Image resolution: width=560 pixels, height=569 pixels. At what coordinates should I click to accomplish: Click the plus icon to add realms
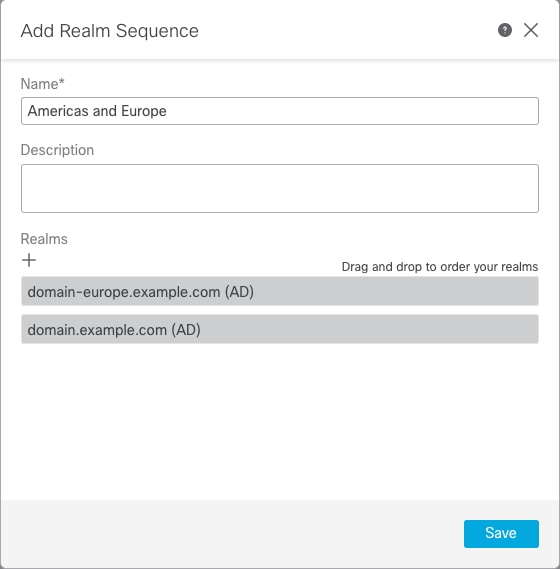(29, 260)
